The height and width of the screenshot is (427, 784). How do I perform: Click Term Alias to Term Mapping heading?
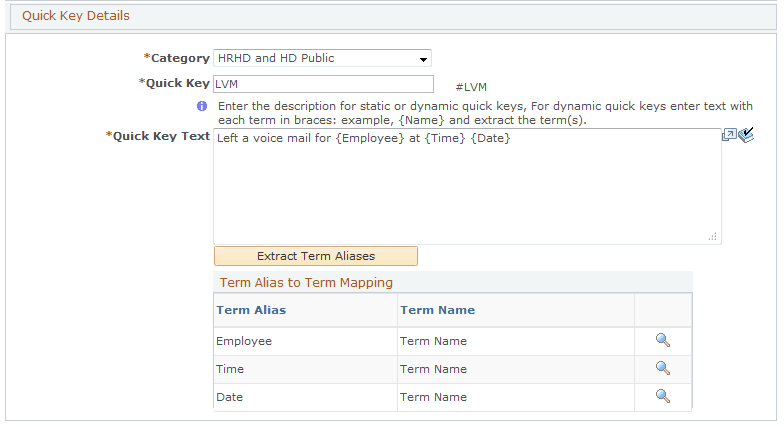(306, 282)
